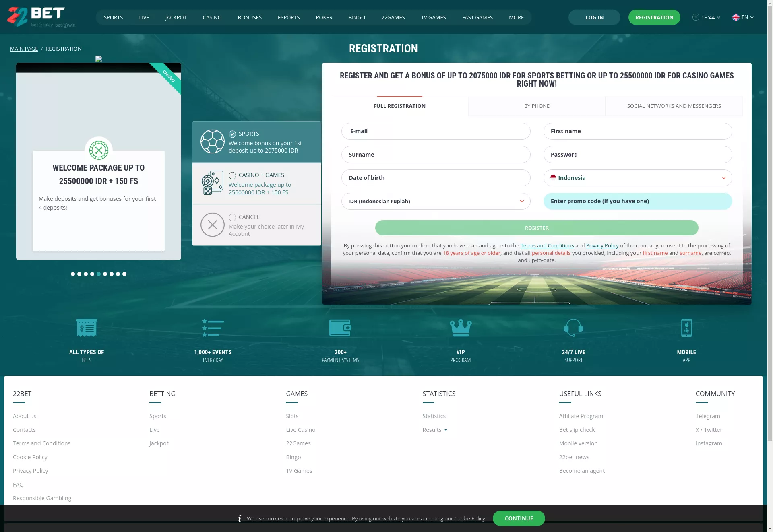The height and width of the screenshot is (532, 773).
Task: Open the BONUSES nav item
Action: 250,17
